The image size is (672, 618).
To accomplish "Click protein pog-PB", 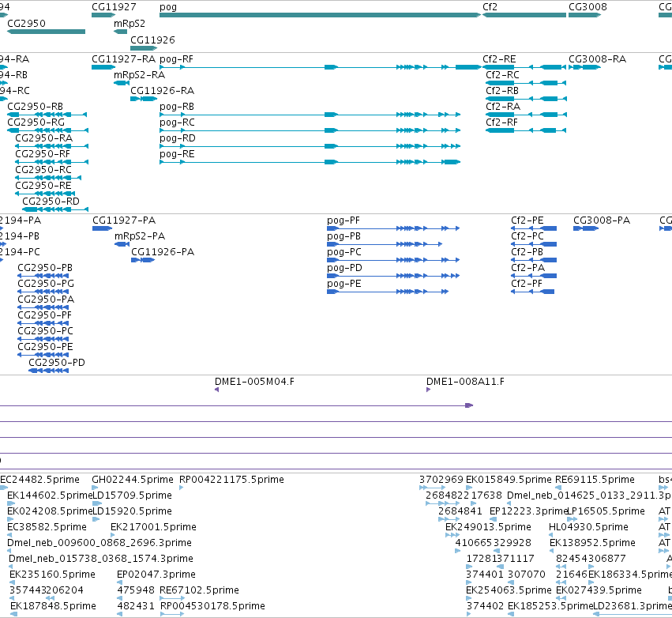I will [385, 244].
